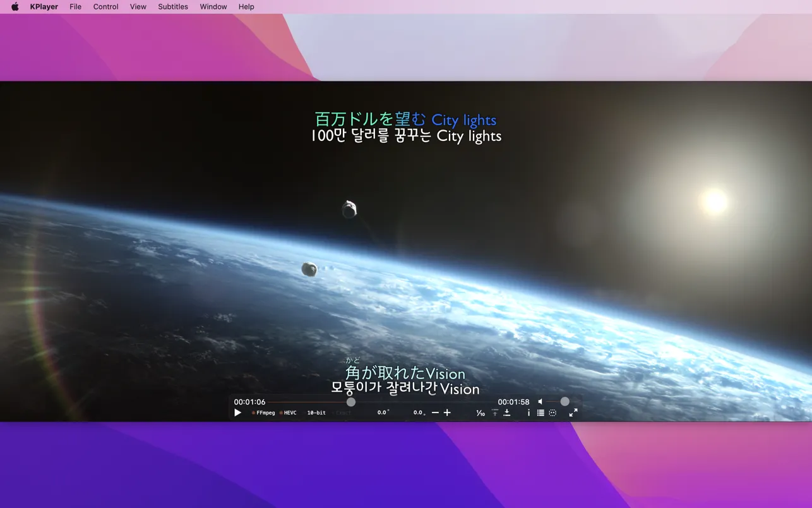Image resolution: width=812 pixels, height=508 pixels.
Task: Enter fullscreen using the expand arrows icon
Action: coord(573,413)
